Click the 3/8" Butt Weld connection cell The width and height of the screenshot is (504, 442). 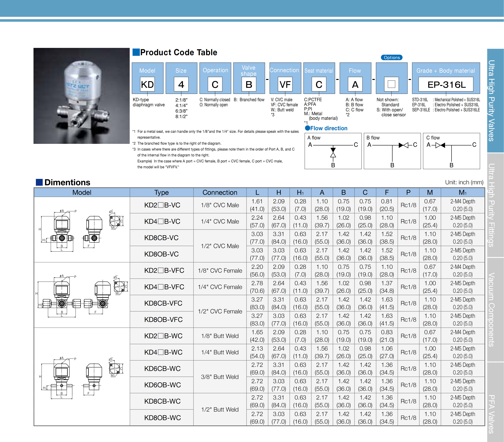tap(220, 377)
